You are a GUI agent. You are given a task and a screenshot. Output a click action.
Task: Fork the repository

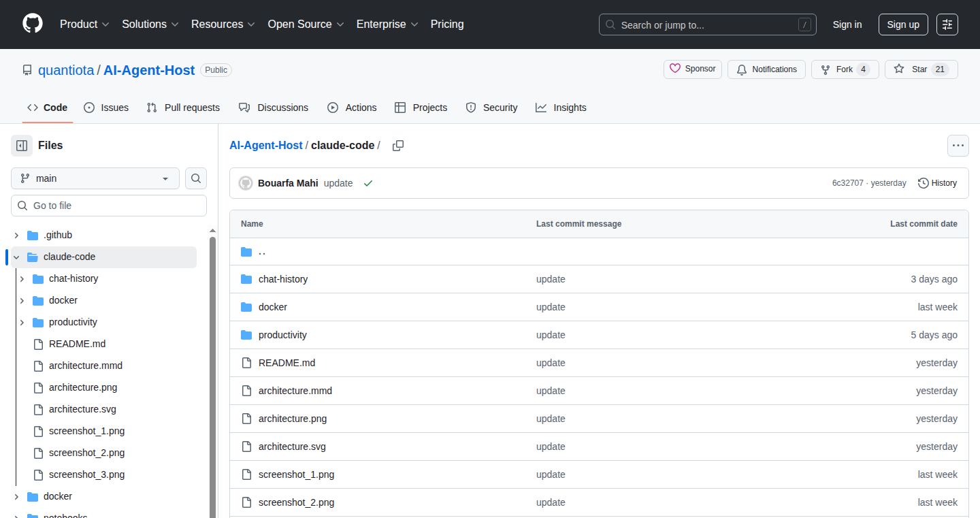point(845,69)
